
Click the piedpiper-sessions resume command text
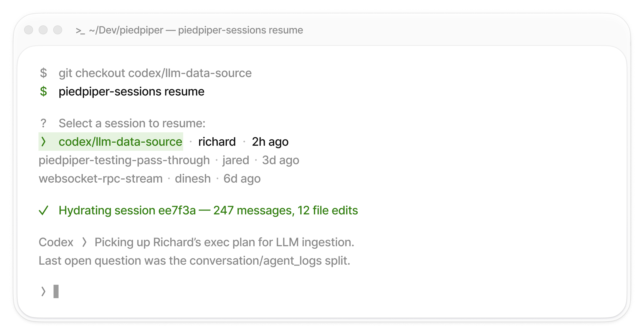click(x=132, y=92)
